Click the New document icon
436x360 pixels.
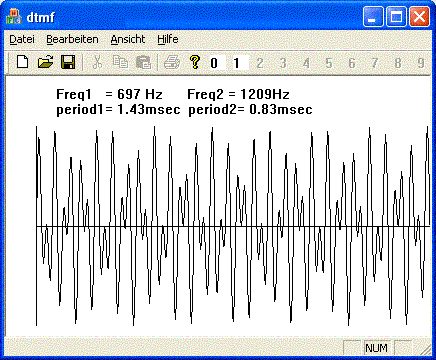click(22, 62)
